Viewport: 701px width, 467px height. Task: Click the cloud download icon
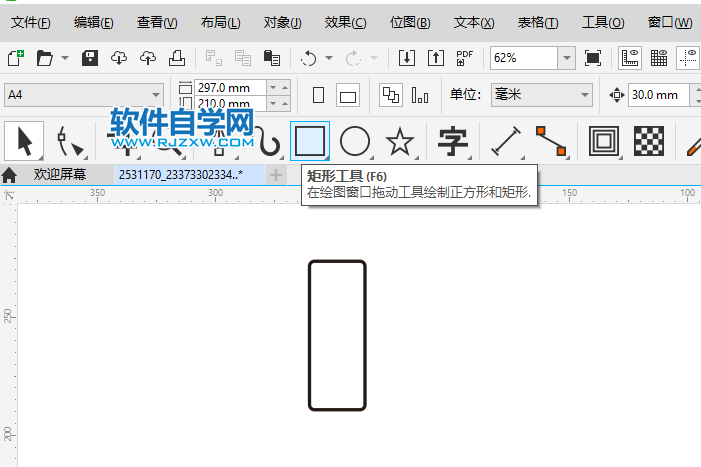pos(119,58)
